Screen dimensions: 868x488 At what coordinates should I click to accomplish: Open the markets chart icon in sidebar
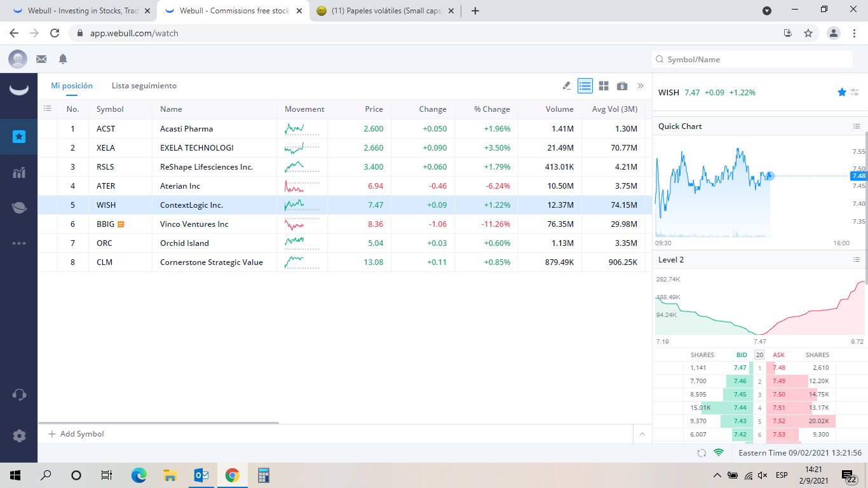19,172
